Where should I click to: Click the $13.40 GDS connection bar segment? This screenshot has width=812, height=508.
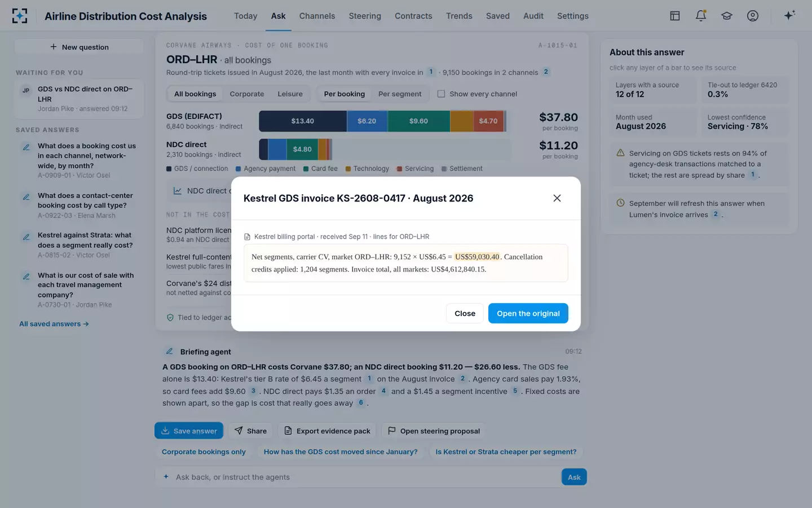click(303, 121)
